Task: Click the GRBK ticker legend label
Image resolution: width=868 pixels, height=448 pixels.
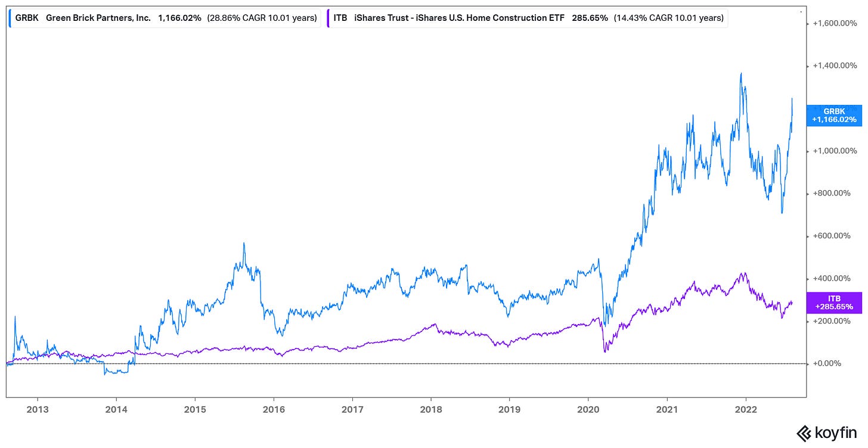Action: coord(27,18)
